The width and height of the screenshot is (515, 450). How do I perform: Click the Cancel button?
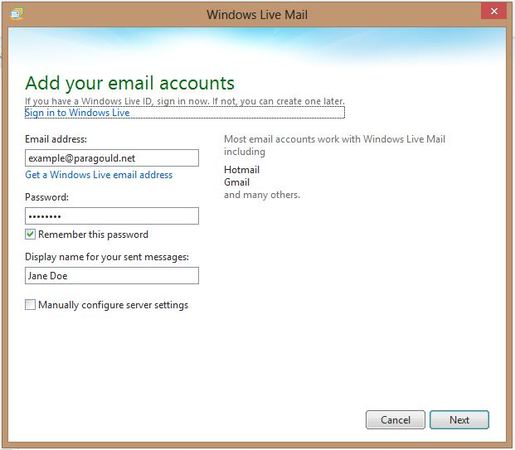click(395, 420)
